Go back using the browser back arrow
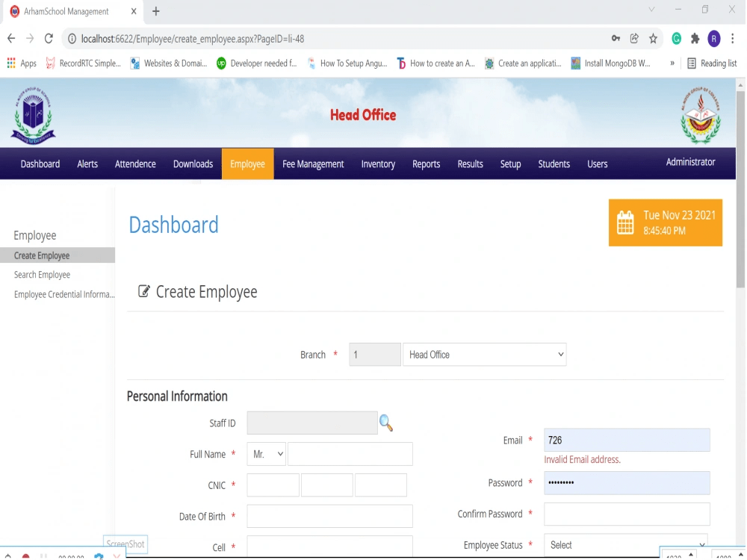 point(11,39)
